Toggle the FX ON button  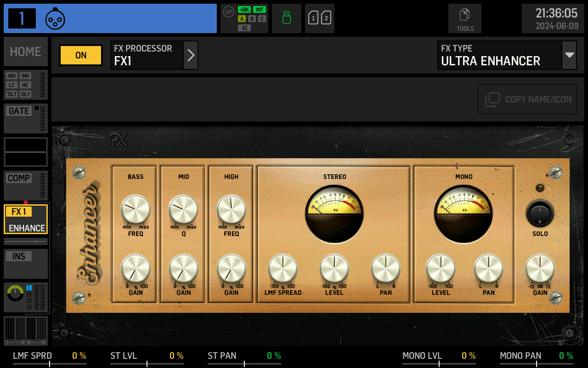point(81,55)
